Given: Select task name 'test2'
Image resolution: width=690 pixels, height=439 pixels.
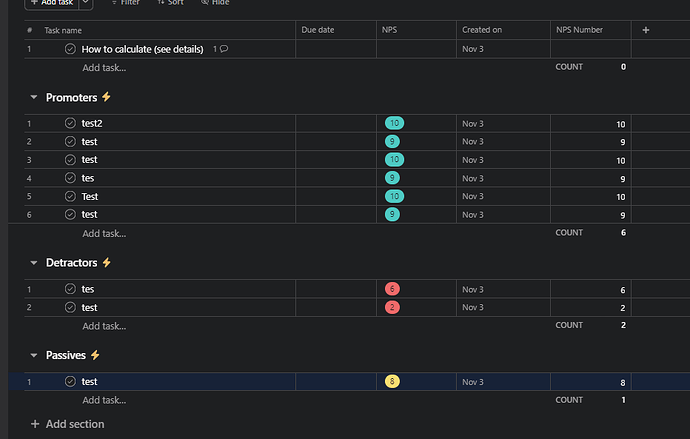Looking at the screenshot, I should pyautogui.click(x=92, y=123).
